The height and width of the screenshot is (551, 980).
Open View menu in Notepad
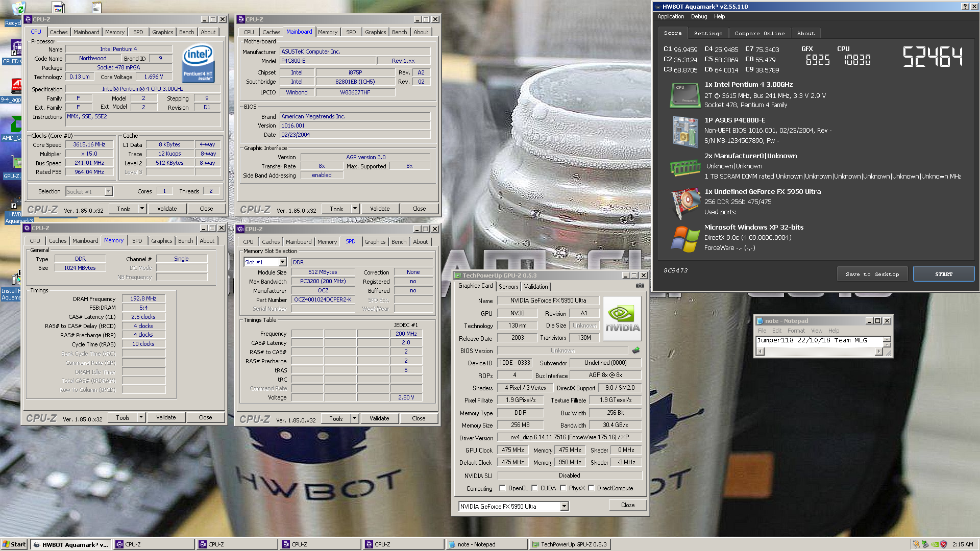point(817,331)
